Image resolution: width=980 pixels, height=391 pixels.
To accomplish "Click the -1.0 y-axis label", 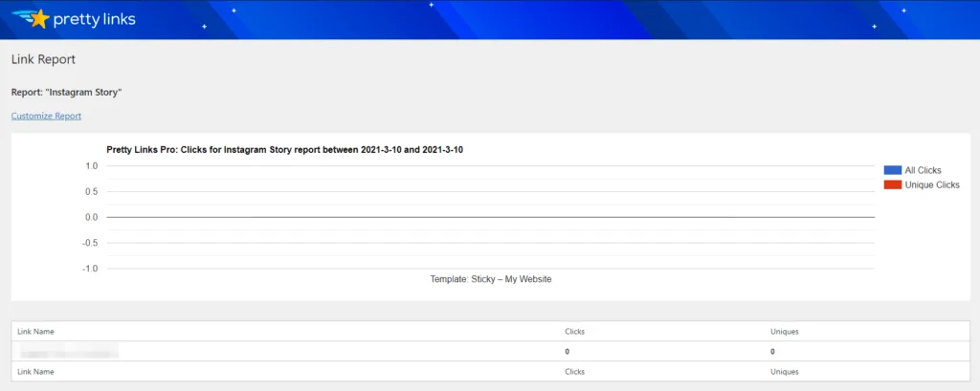I will point(90,269).
